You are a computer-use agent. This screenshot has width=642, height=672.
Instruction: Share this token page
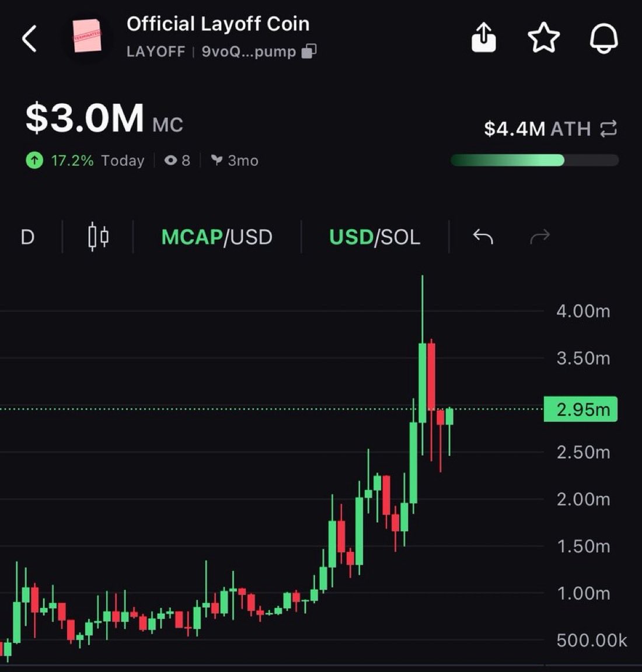(484, 38)
